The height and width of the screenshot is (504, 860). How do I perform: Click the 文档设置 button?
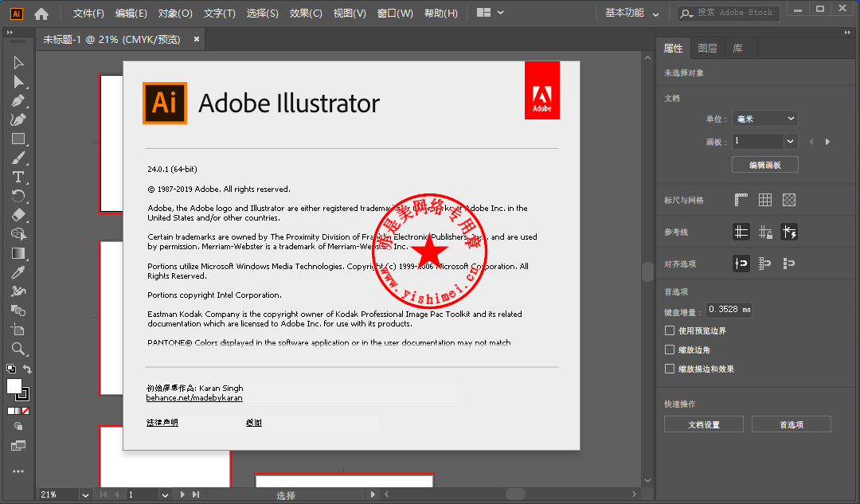[704, 424]
